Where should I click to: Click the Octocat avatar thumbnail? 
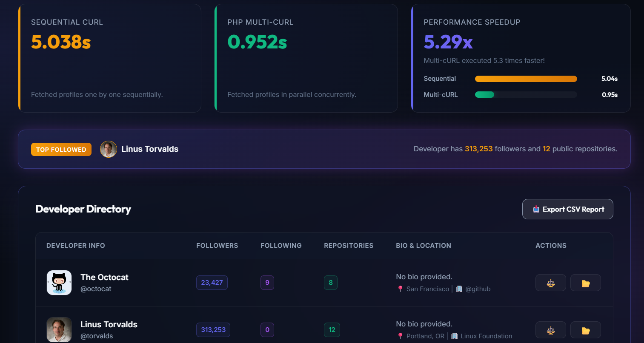pos(59,283)
